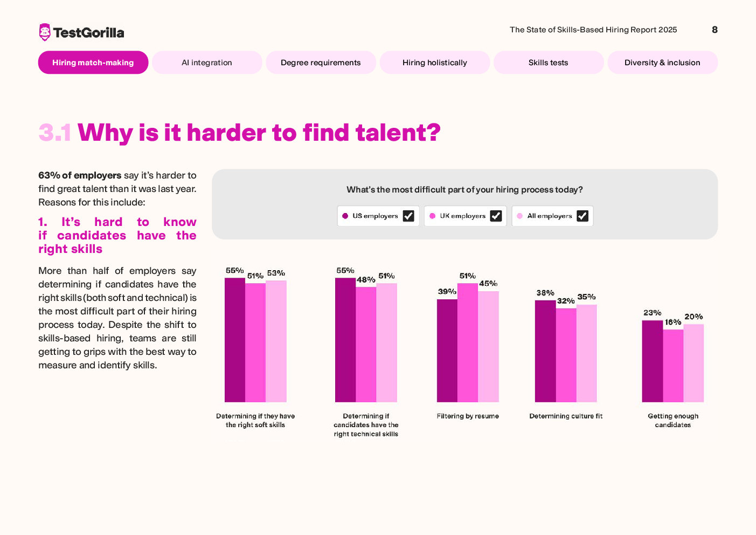Viewport: 756px width, 535px height.
Task: Open the Degree requirements tab
Action: (x=321, y=63)
